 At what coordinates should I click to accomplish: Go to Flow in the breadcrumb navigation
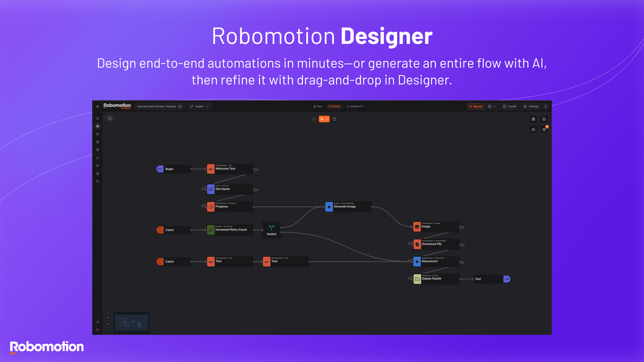[x=317, y=106]
